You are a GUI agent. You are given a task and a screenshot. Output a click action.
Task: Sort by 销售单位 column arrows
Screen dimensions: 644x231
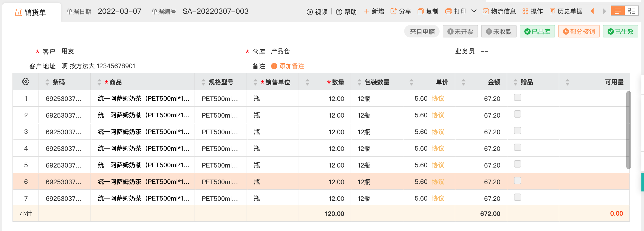point(255,82)
